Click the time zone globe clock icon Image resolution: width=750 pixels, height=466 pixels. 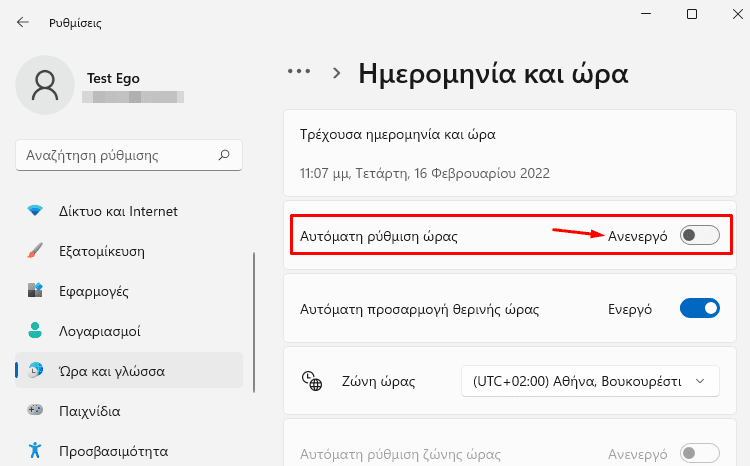coord(312,381)
